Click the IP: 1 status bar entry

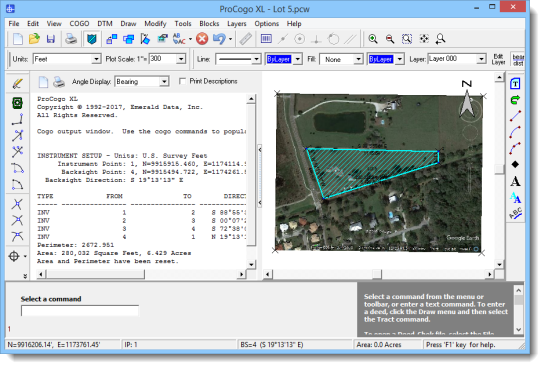point(131,345)
